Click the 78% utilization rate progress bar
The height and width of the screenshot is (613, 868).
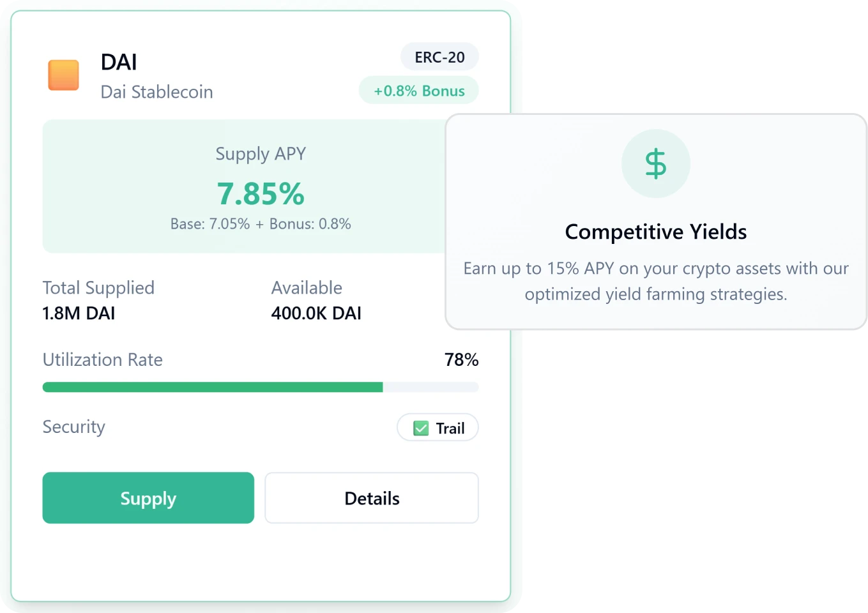pos(261,387)
